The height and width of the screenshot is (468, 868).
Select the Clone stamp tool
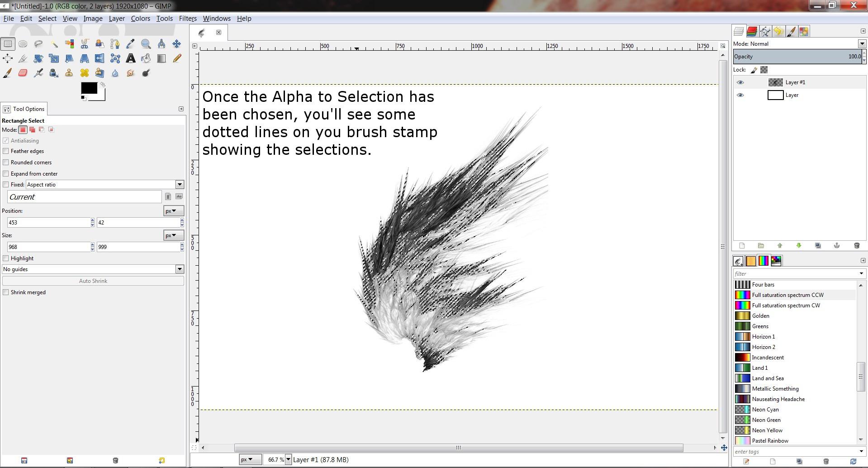point(69,73)
